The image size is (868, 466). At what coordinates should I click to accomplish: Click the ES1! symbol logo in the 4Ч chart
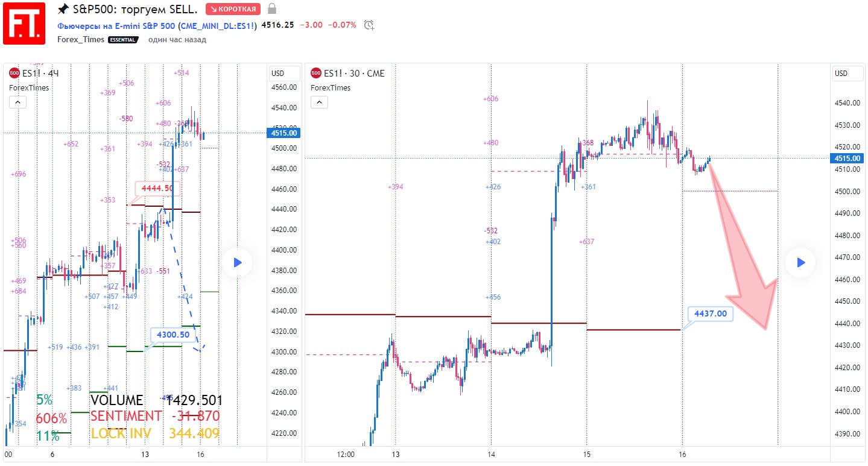(14, 74)
